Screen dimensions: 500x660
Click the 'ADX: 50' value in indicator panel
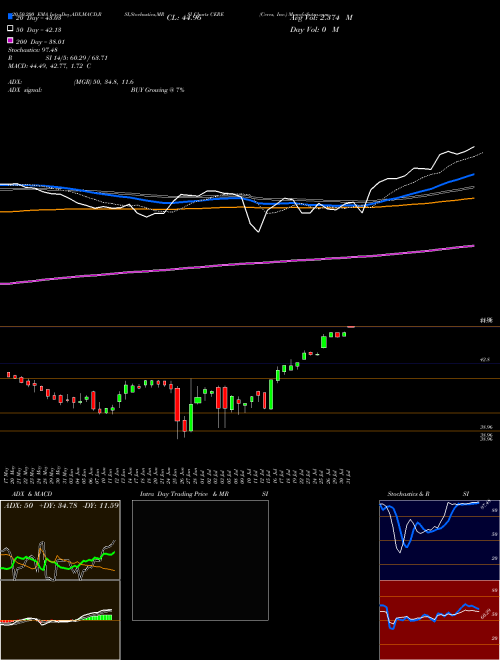point(19,505)
